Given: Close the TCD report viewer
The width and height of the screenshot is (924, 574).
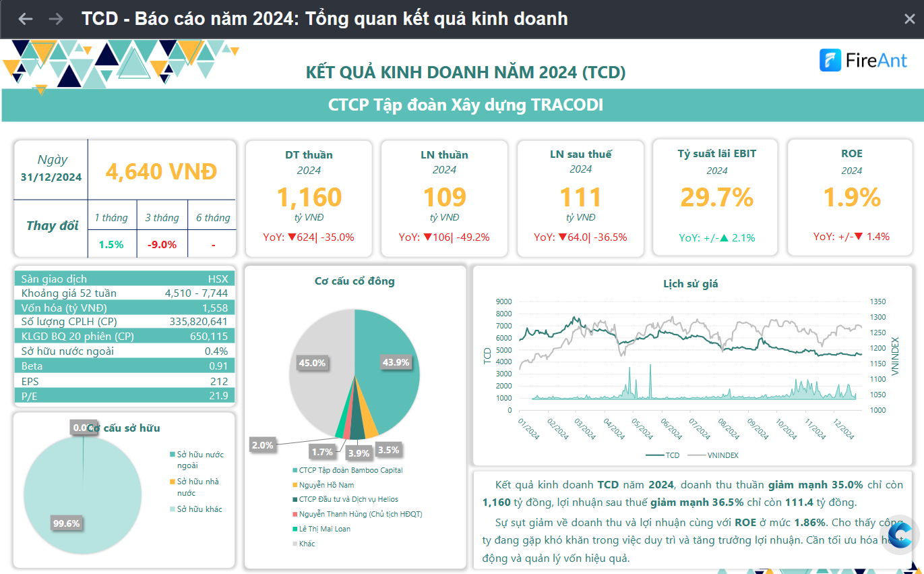Looking at the screenshot, I should 909,19.
